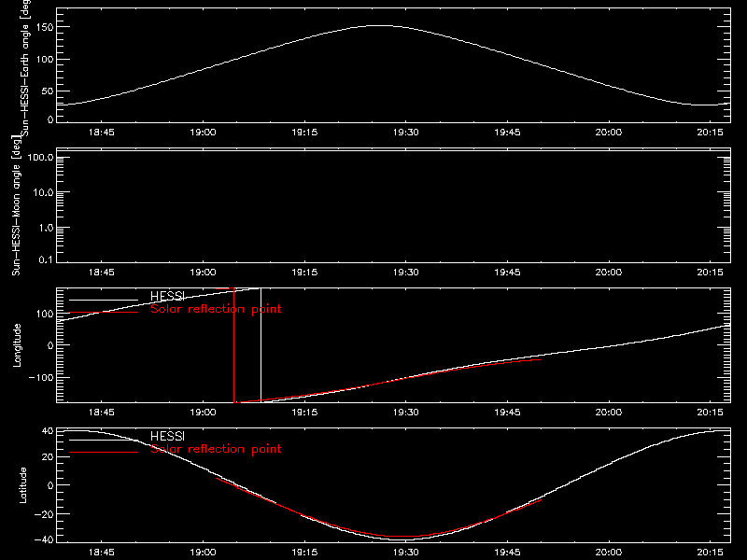Choose 19:30 time label under Longitude plot
Screen dimensions: 747x560
tap(406, 413)
